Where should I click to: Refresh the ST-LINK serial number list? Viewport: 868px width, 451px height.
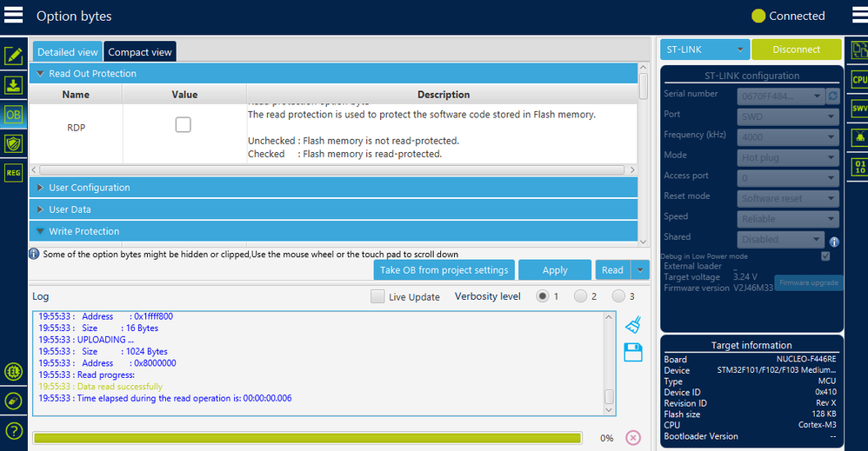(x=832, y=96)
